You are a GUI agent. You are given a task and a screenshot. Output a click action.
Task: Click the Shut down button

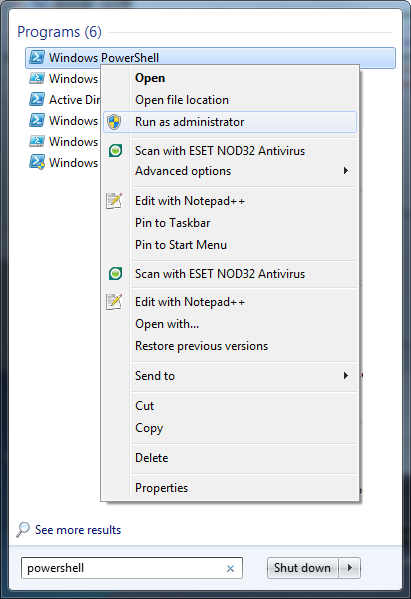(x=303, y=568)
